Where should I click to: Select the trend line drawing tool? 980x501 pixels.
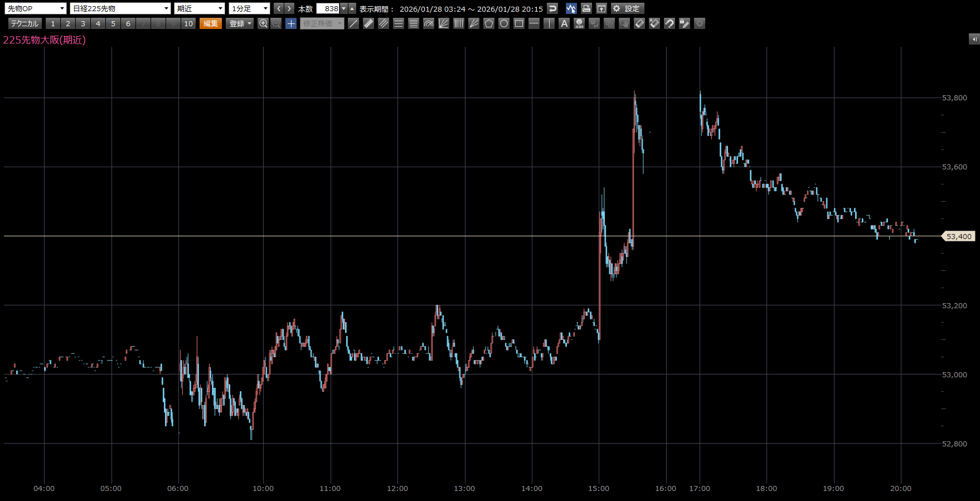[353, 23]
